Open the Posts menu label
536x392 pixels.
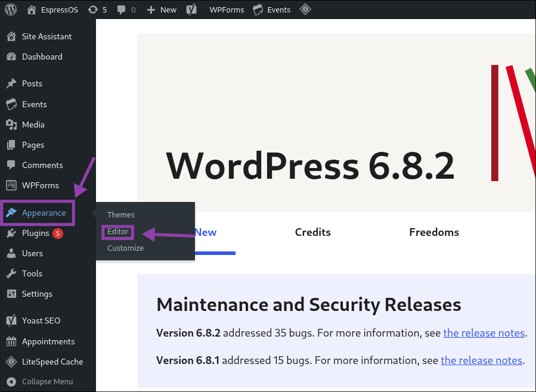click(32, 83)
